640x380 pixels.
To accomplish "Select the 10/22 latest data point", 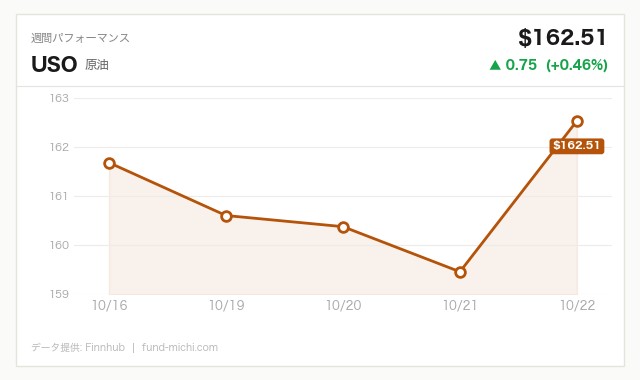I will click(578, 121).
